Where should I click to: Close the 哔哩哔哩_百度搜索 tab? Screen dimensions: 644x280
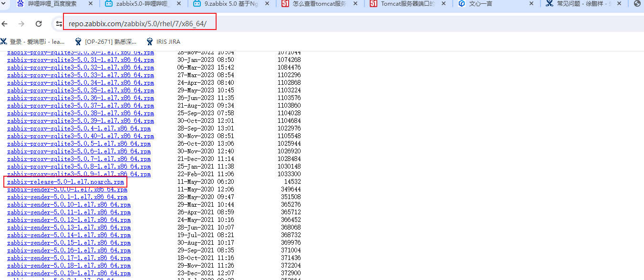91,3
